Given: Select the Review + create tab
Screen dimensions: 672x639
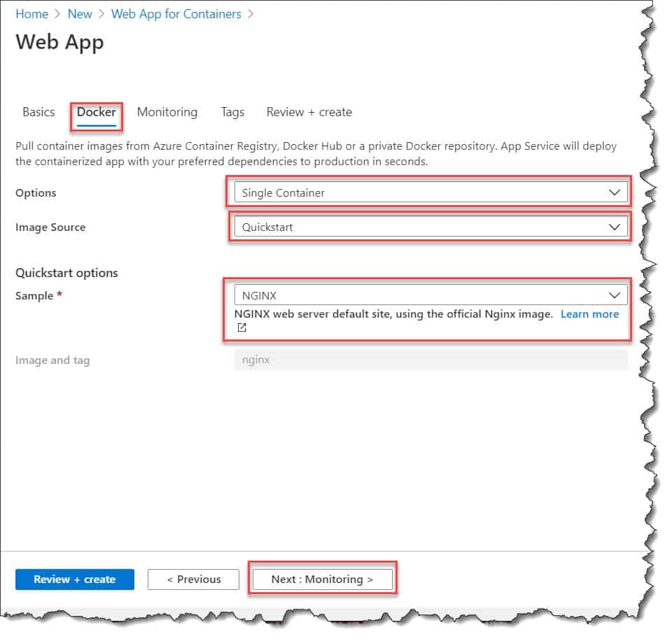Looking at the screenshot, I should [309, 112].
